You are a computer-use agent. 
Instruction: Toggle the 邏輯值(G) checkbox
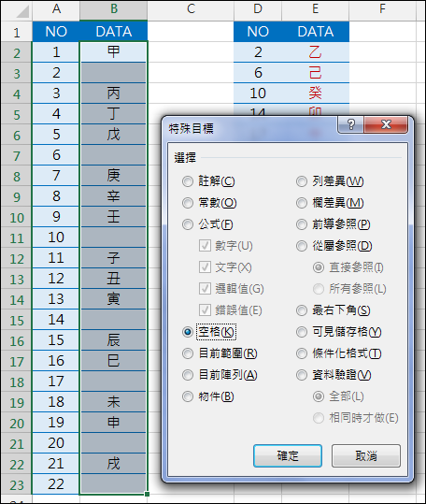click(205, 289)
